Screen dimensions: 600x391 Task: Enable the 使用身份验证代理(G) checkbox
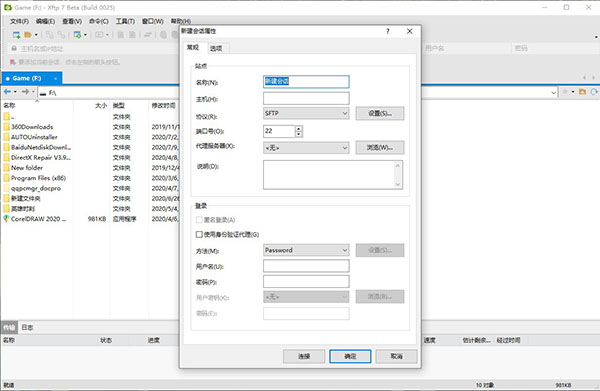199,234
